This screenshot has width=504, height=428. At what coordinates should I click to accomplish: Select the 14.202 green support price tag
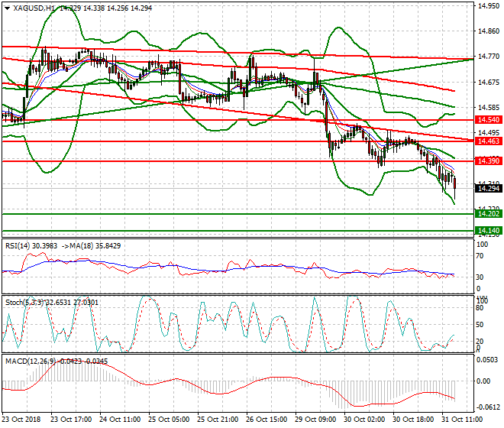pos(488,215)
